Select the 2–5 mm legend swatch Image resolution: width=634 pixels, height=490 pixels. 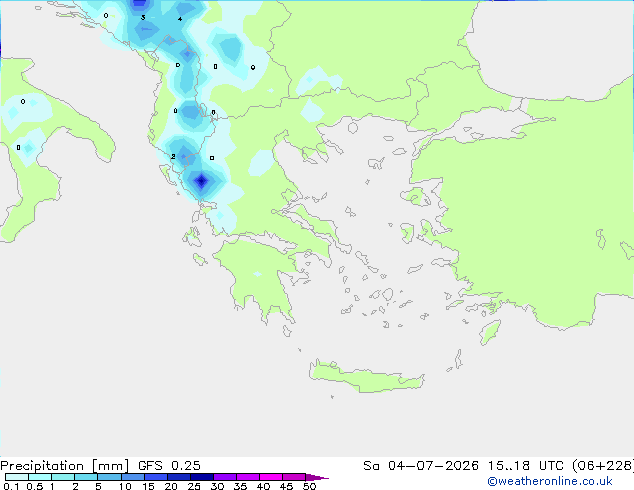tap(86, 477)
